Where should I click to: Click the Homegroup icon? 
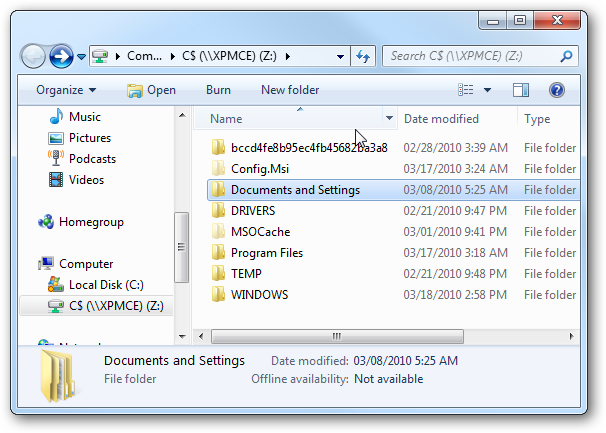point(46,222)
